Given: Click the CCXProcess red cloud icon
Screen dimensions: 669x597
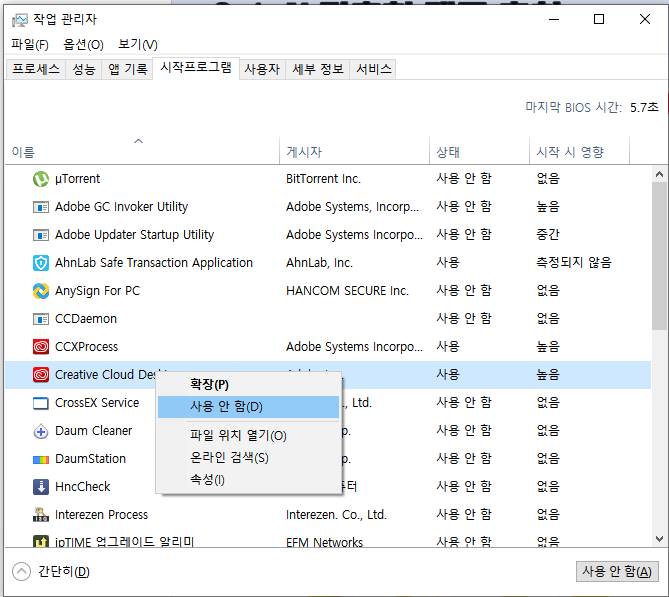Looking at the screenshot, I should [x=41, y=347].
